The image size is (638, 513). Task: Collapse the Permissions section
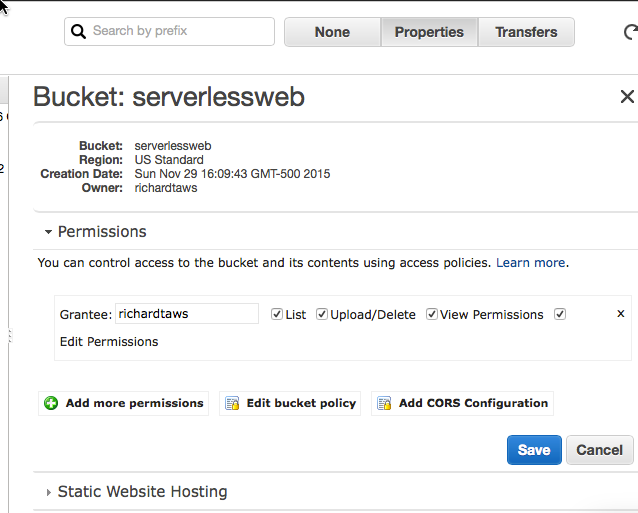pyautogui.click(x=48, y=232)
